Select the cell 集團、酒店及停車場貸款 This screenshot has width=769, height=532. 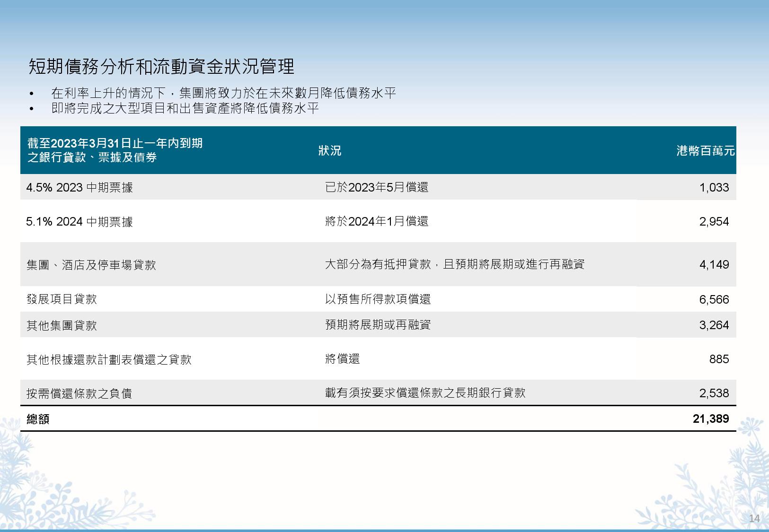(x=91, y=265)
